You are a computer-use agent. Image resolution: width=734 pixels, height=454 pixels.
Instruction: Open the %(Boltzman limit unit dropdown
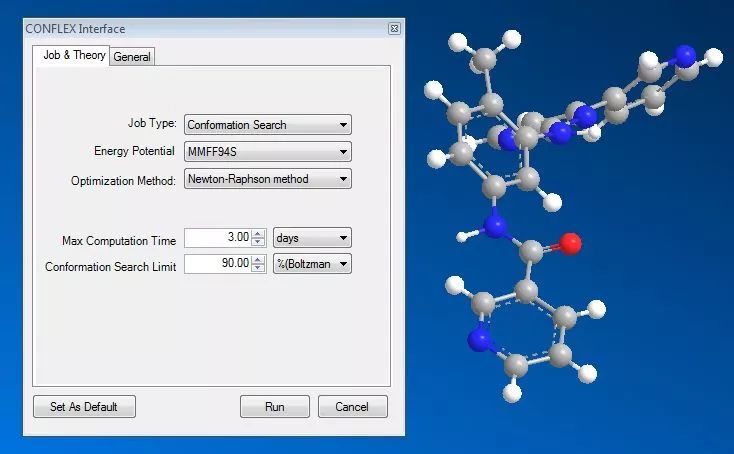click(x=312, y=264)
